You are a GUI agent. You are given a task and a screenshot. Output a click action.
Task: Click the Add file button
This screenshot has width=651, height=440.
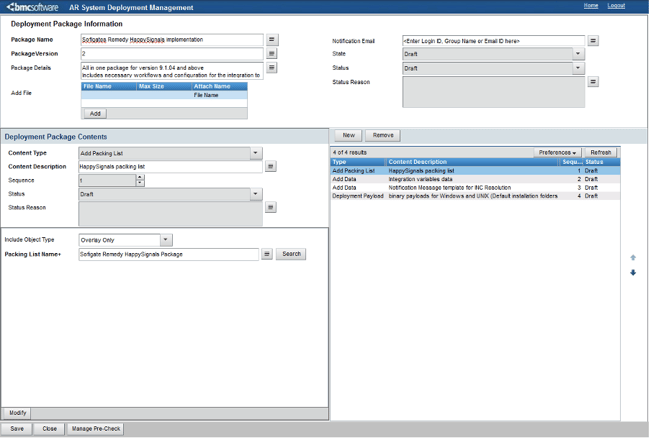(x=95, y=114)
